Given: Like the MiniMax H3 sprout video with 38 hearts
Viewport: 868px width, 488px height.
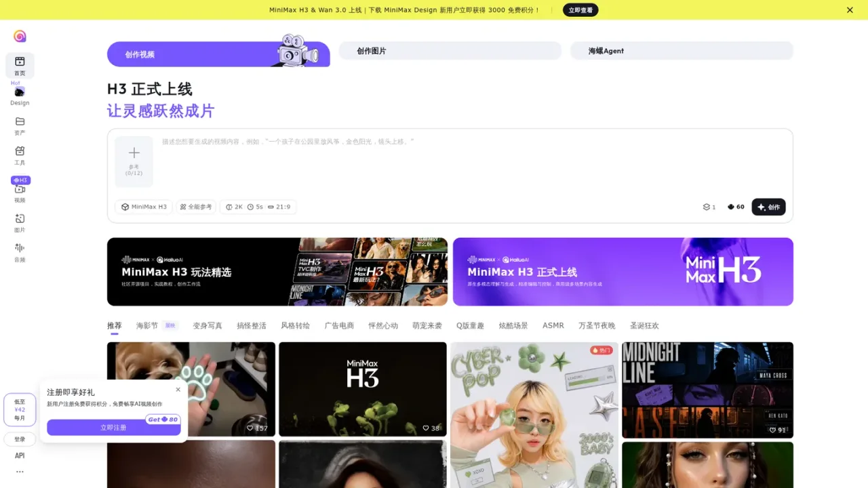Looking at the screenshot, I should pos(431,428).
